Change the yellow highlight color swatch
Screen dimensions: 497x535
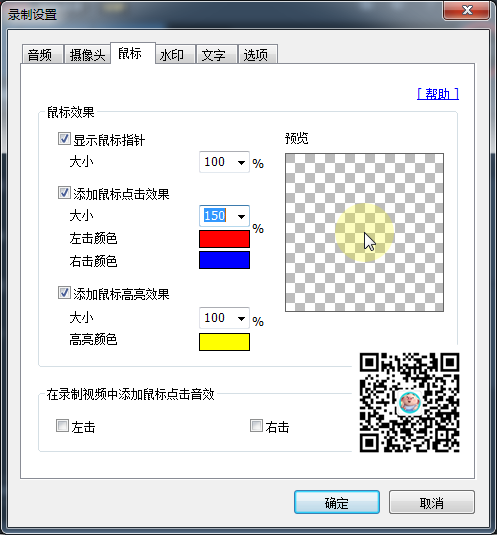tap(224, 342)
